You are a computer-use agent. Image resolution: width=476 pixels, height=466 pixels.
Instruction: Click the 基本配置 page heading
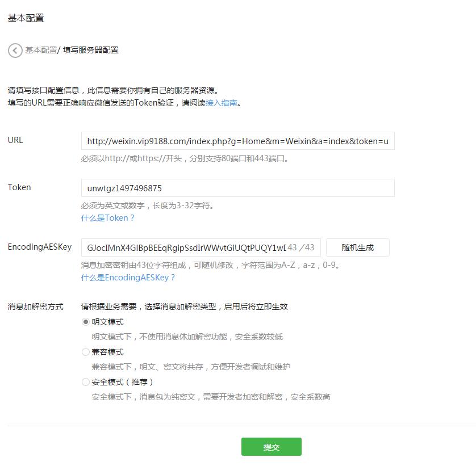tap(26, 18)
